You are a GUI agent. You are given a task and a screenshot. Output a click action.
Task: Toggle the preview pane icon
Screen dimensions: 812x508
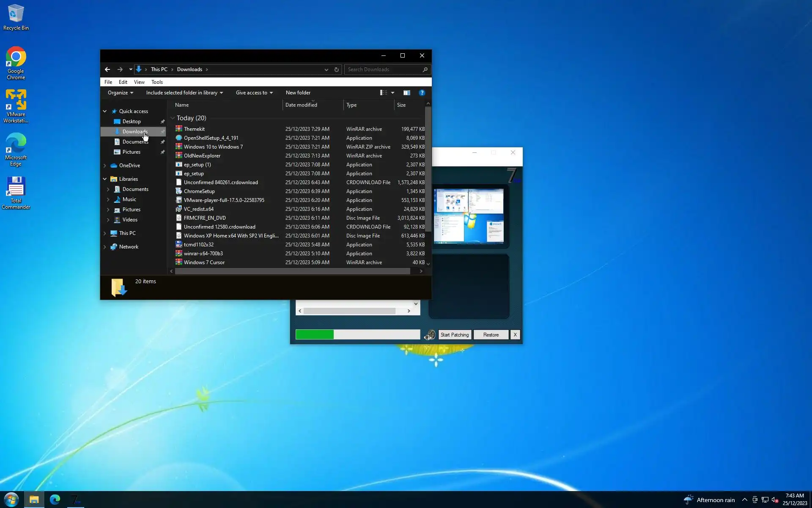[406, 93]
